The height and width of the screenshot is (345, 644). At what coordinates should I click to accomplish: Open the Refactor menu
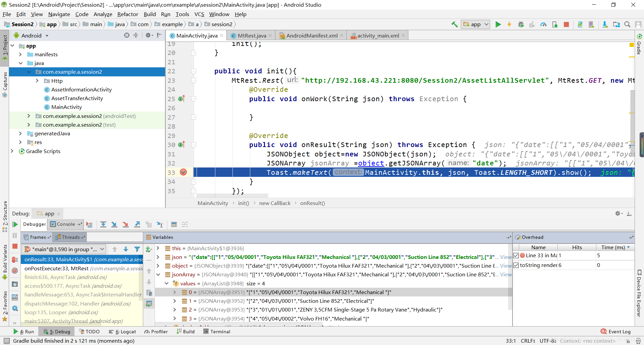(127, 14)
